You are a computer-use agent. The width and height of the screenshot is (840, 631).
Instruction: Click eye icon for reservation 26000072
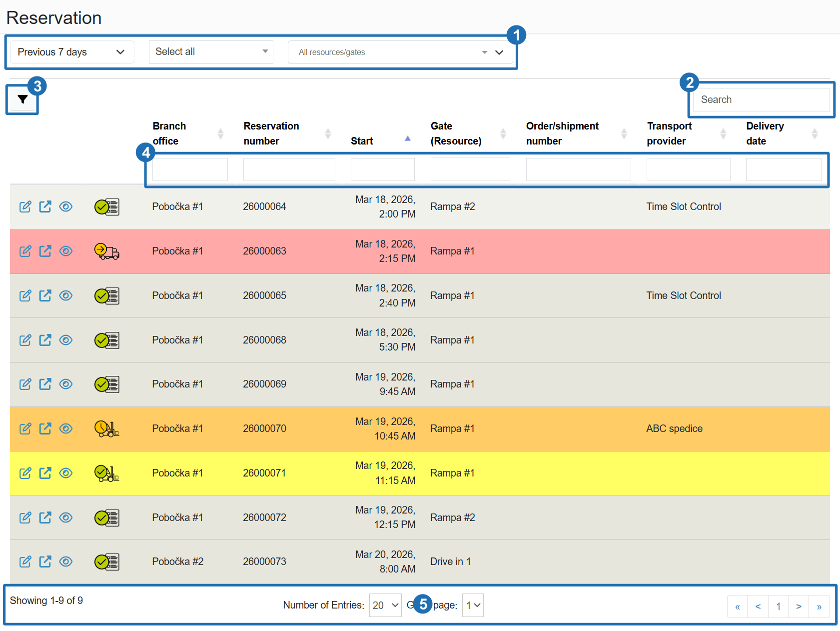click(66, 517)
